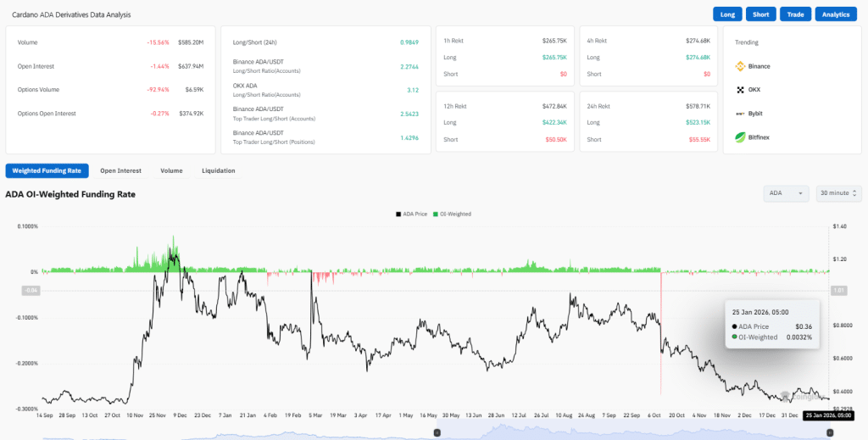The image size is (868, 440).
Task: Open the 30 minute interval dropdown
Action: tap(838, 193)
